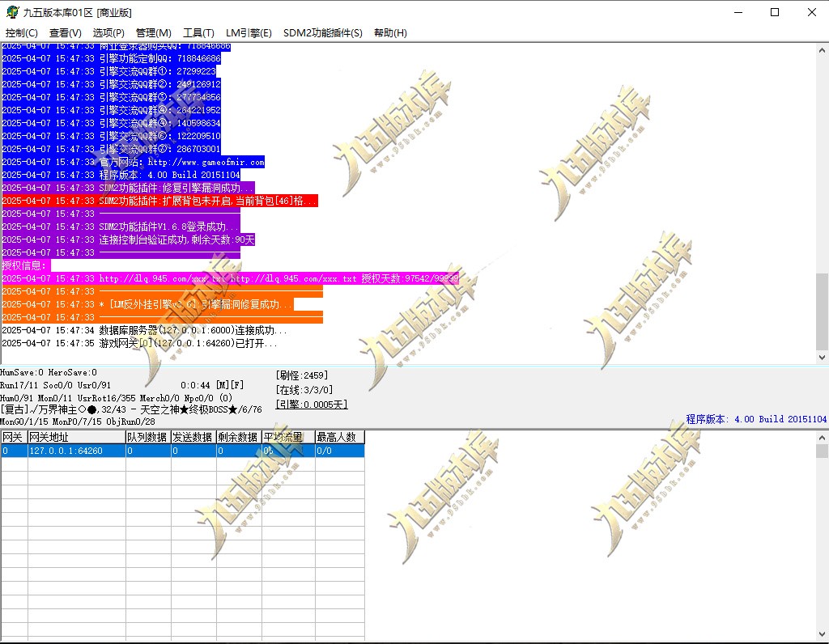Click log line 程序版本: 4.00 Build 20151104
The image size is (829, 644).
(x=121, y=175)
